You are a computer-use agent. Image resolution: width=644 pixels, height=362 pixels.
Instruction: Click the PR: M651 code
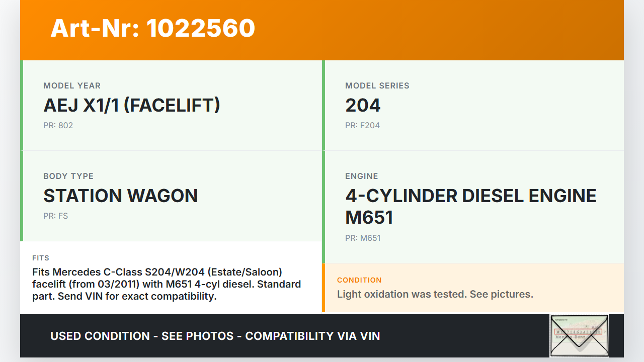[363, 238]
